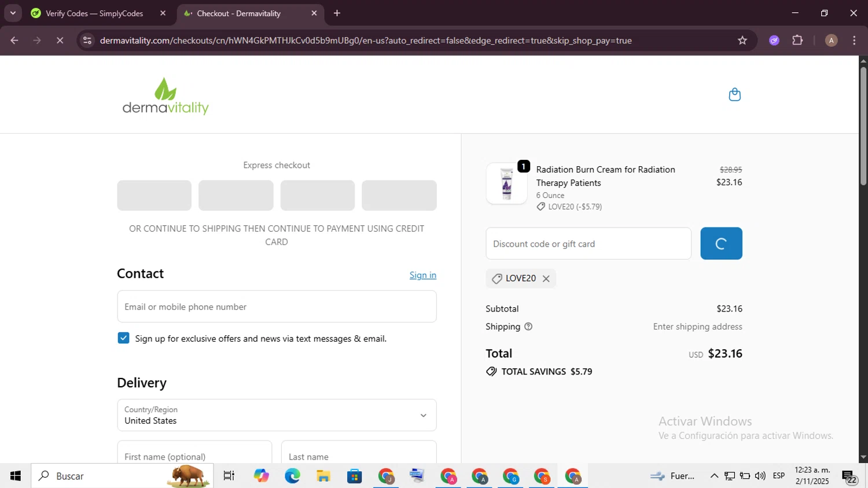Viewport: 868px width, 488px height.
Task: Select the Checkout - Dermavitality tab
Action: [238, 13]
